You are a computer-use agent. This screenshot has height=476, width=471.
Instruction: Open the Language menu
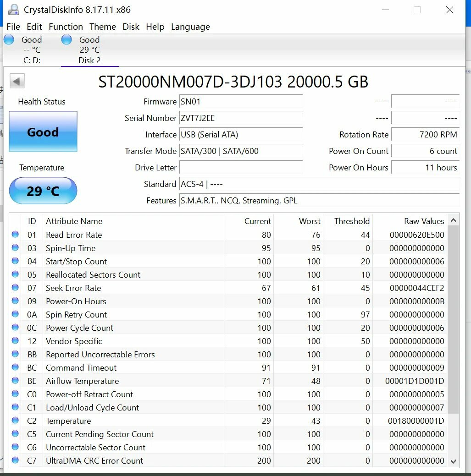[190, 27]
